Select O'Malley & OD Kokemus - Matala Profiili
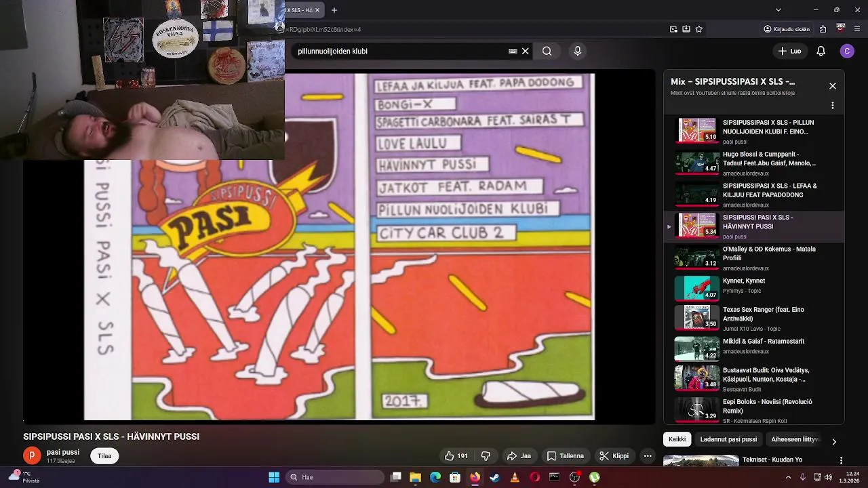This screenshot has height=488, width=868. point(754,258)
